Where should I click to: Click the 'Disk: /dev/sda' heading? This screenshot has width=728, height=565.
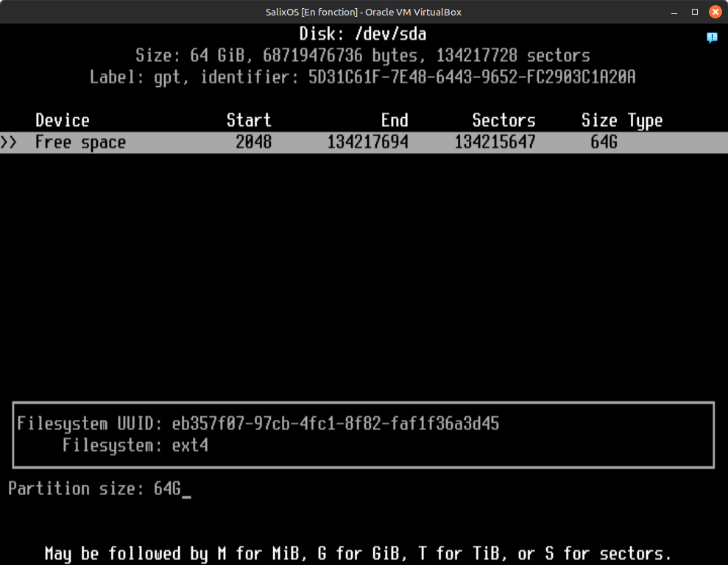[363, 34]
